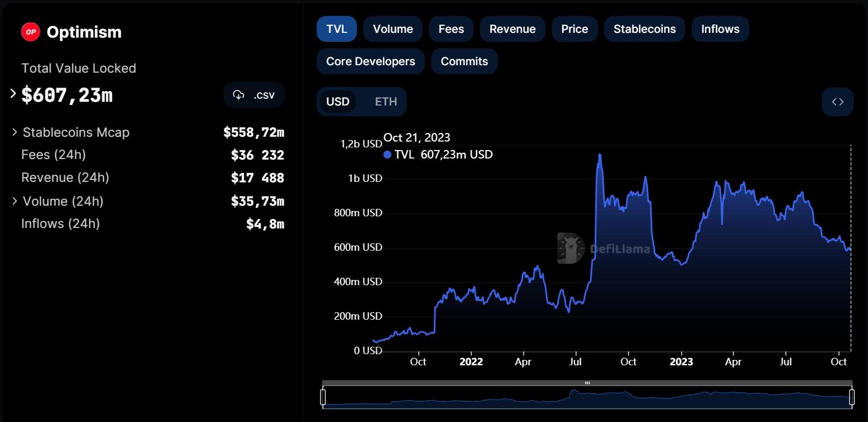Toggle the Commits chart metric

point(464,61)
